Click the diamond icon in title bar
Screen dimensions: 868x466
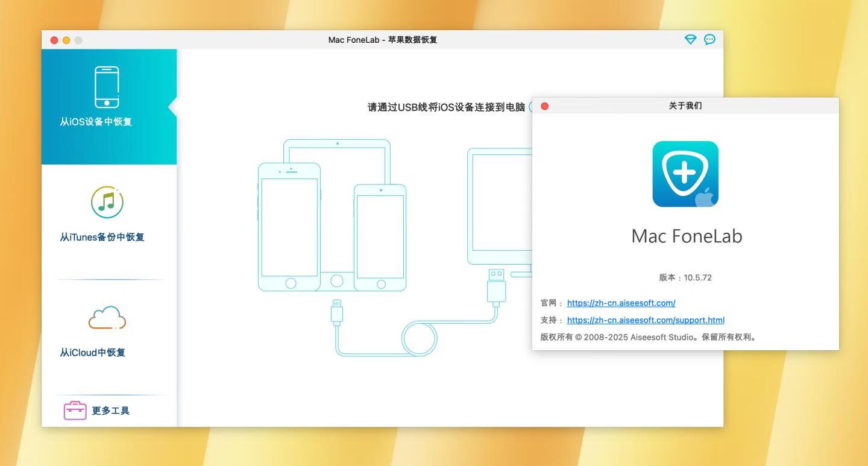tap(690, 40)
